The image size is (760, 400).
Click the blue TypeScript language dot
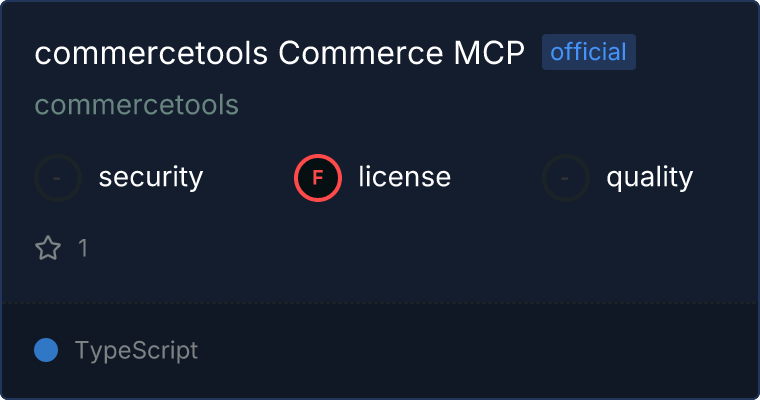46,350
